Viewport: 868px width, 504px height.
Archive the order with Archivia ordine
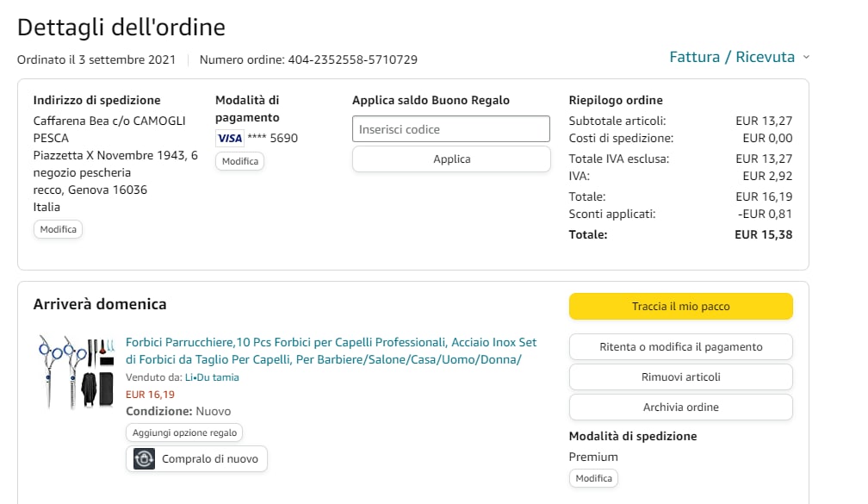click(680, 407)
